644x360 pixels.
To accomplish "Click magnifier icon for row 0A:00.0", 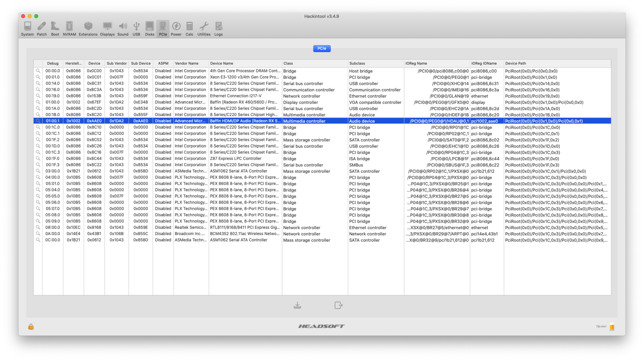I will 38,234.
